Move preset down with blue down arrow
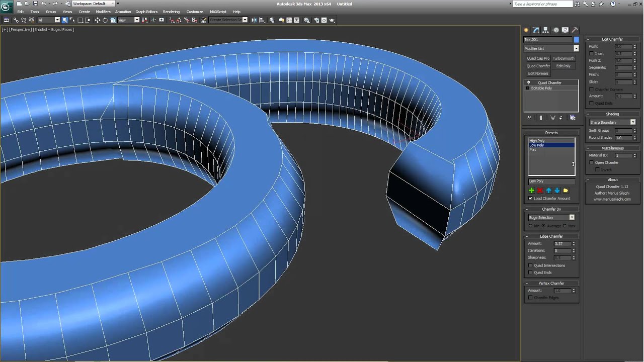Image resolution: width=644 pixels, height=362 pixels. 557,191
